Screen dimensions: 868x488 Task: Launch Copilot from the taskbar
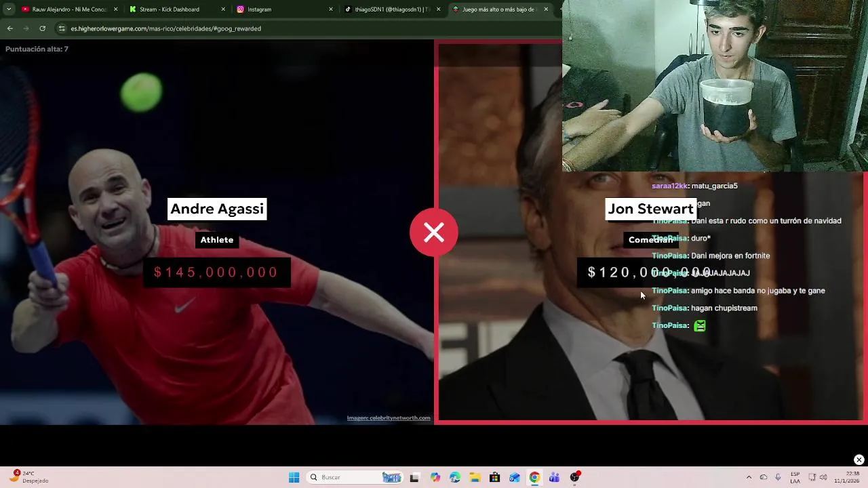point(435,477)
